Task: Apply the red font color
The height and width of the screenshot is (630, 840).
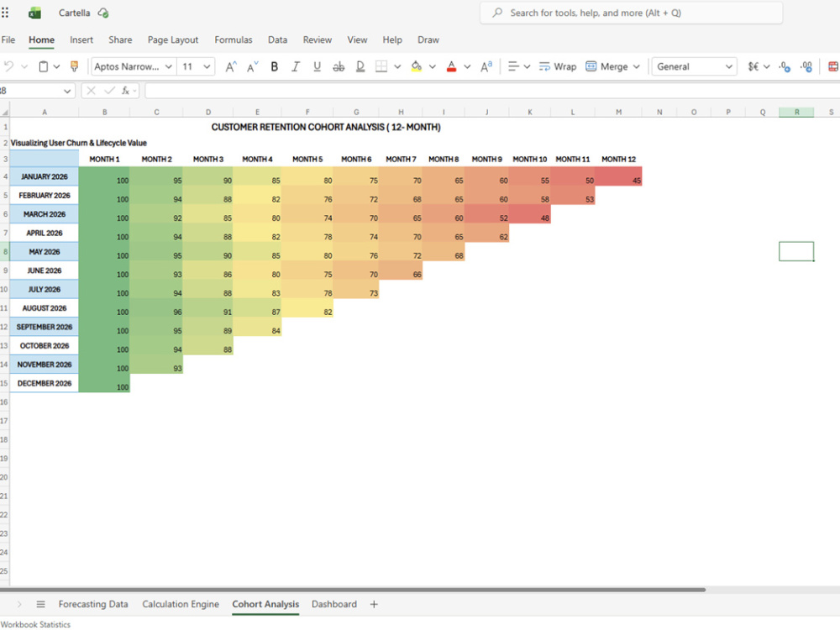Action: tap(452, 66)
